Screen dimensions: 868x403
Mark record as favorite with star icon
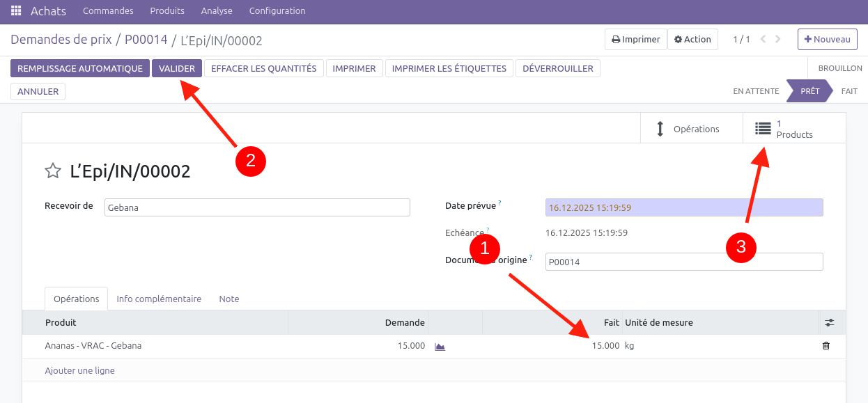coord(52,171)
